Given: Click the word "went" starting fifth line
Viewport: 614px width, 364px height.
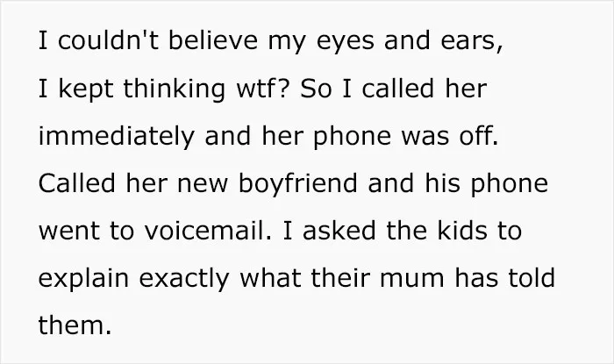Looking at the screenshot, I should [x=69, y=232].
